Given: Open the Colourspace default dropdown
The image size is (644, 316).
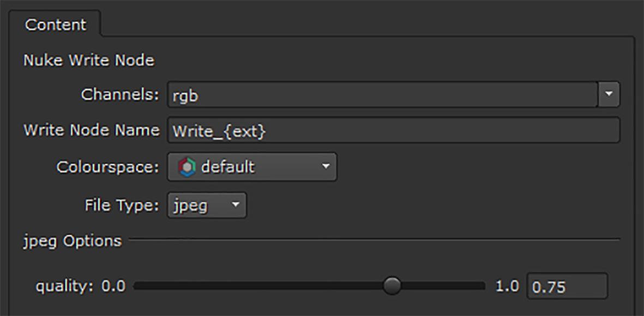Looking at the screenshot, I should click(252, 167).
